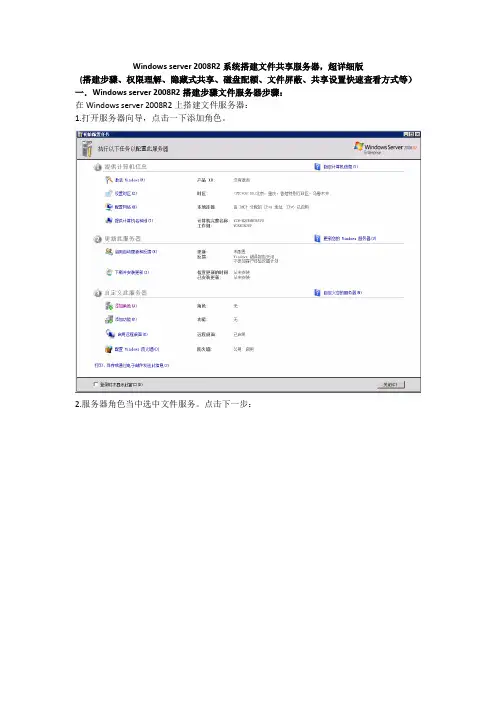Tick the 登录时不显示此窗口 checkbox
Viewport: 496px width, 702px height.
tap(96, 384)
